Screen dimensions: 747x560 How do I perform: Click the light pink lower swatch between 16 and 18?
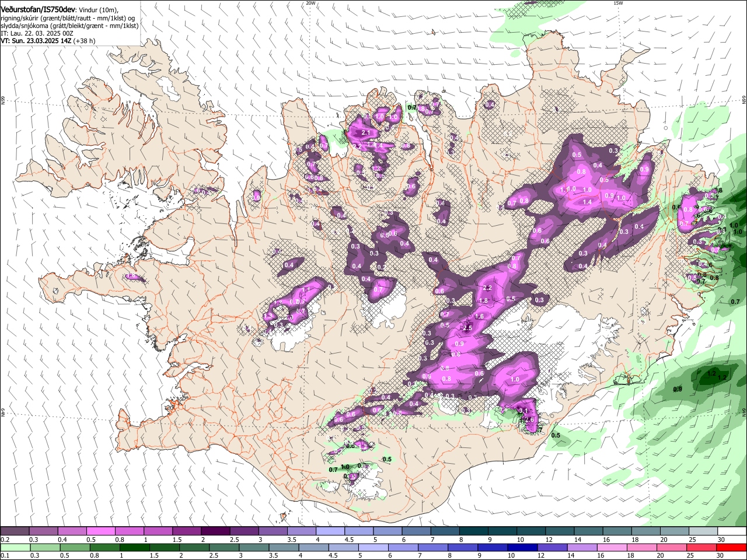[x=611, y=548]
